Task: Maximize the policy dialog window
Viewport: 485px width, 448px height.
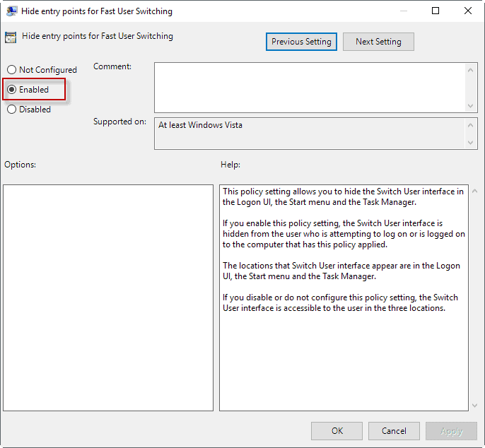Action: [436, 11]
